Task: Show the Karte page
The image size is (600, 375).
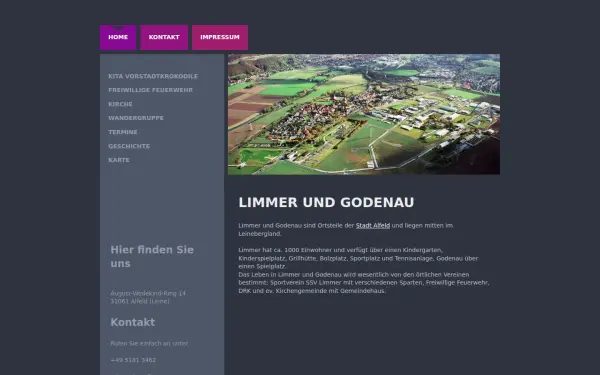Action: 119,160
